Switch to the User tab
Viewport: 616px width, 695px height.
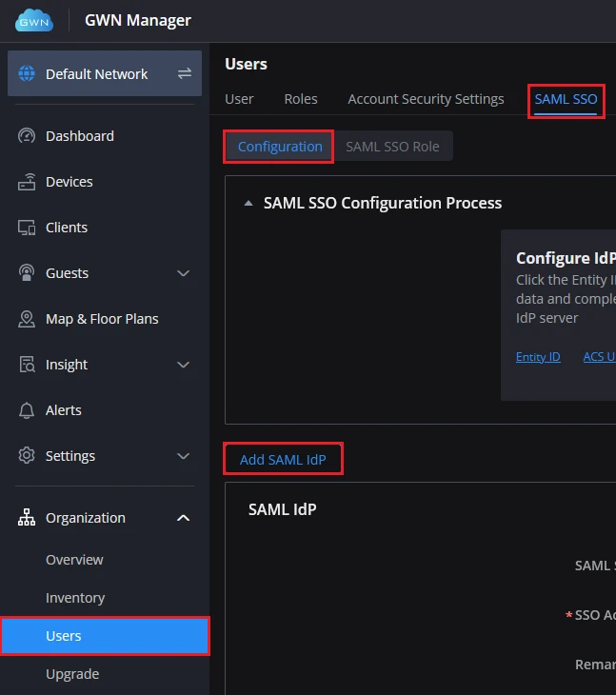click(239, 99)
